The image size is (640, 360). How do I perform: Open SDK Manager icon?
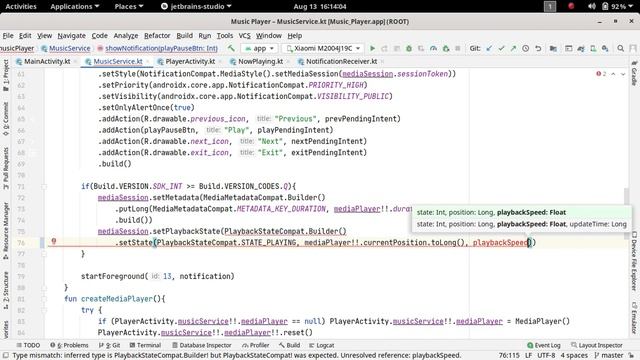click(605, 48)
